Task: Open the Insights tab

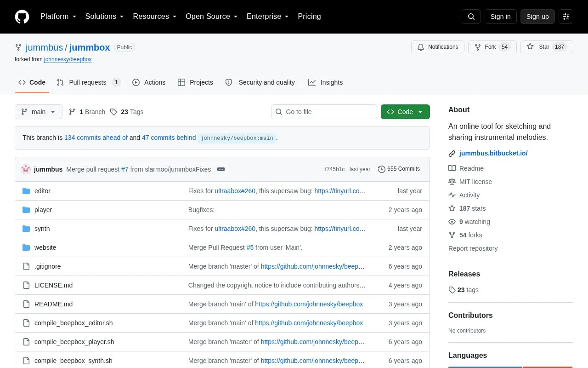Action: coord(325,82)
